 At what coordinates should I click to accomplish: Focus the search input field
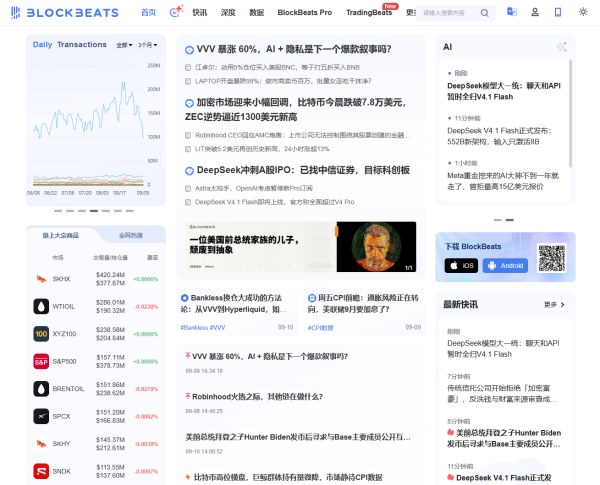pyautogui.click(x=450, y=13)
